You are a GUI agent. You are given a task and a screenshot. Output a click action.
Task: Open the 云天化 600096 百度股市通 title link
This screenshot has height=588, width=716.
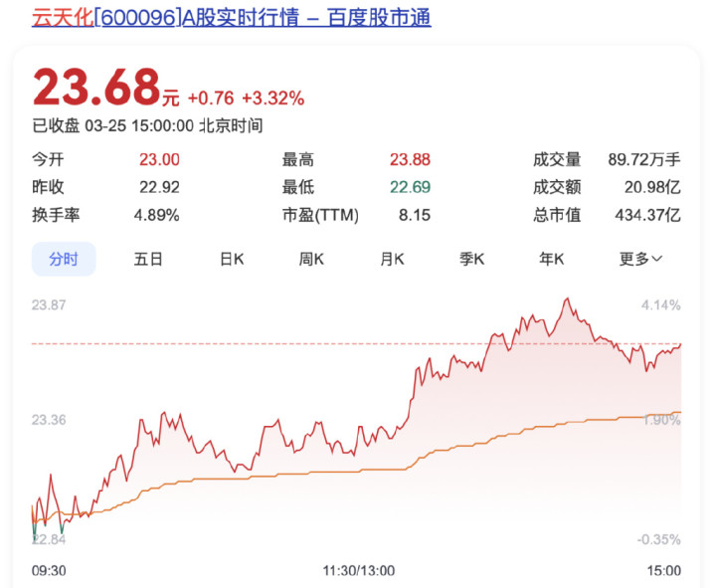pos(231,17)
